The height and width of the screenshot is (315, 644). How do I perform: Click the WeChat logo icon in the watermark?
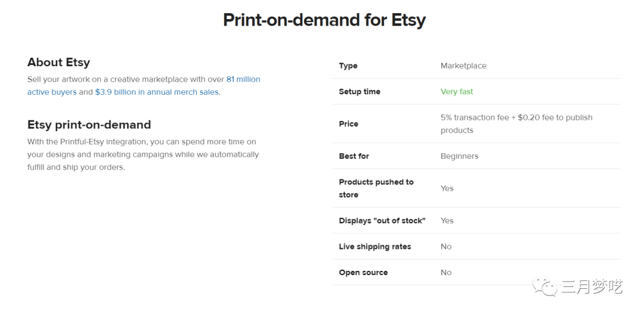coord(544,288)
